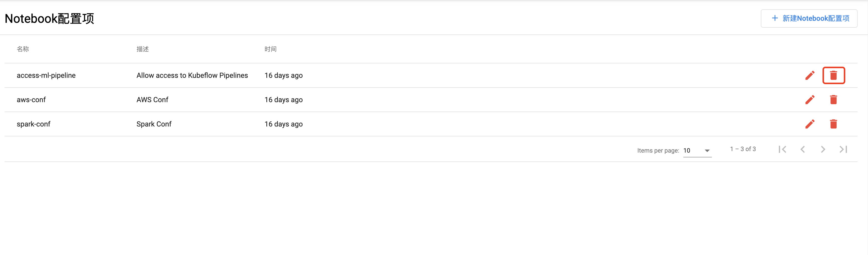Viewport: 868px width, 255px height.
Task: Click the 名称 column header
Action: coord(23,49)
